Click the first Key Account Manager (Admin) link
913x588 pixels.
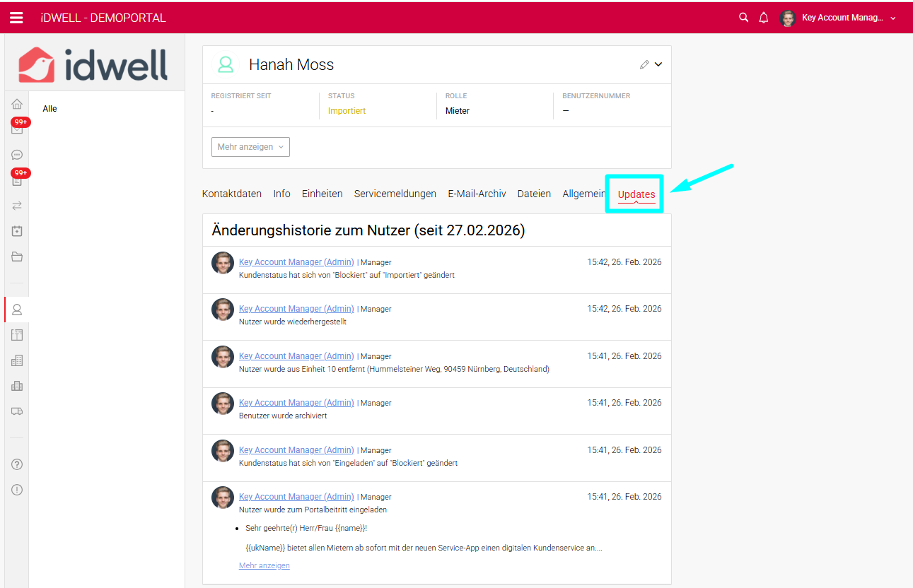(x=296, y=262)
